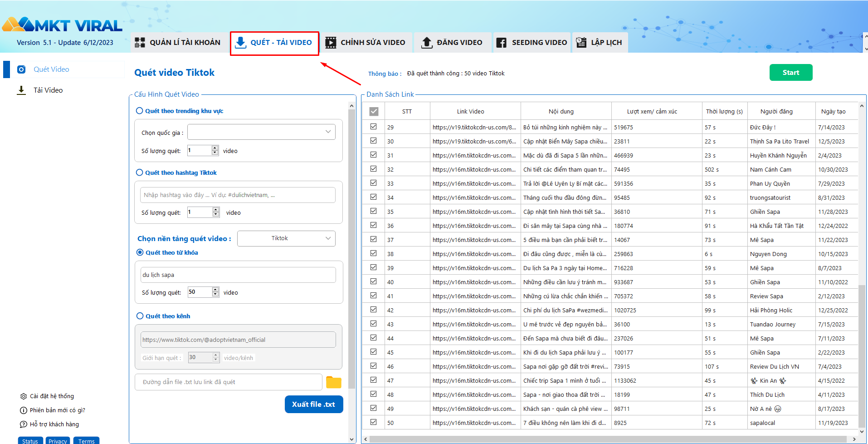Uncheck the checkbox for row 38
This screenshot has width=868, height=444.
(x=373, y=253)
